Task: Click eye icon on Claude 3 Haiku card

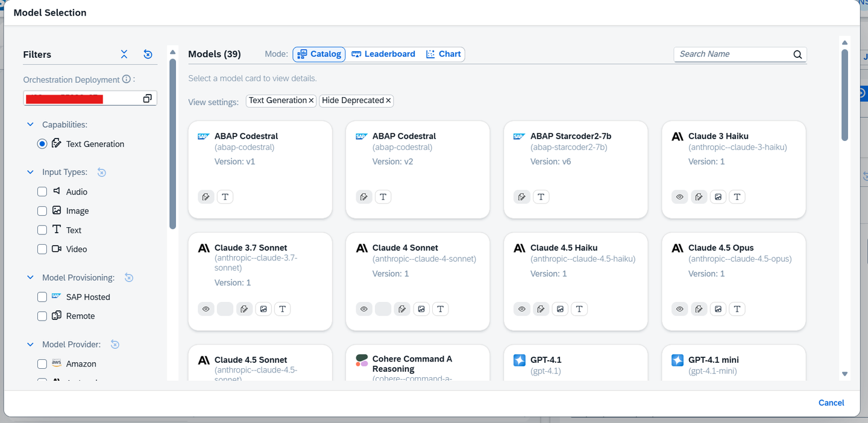Action: click(680, 196)
